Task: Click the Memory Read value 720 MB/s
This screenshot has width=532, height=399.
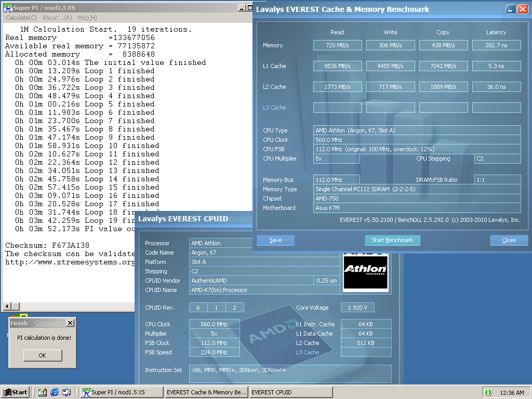Action: point(338,45)
